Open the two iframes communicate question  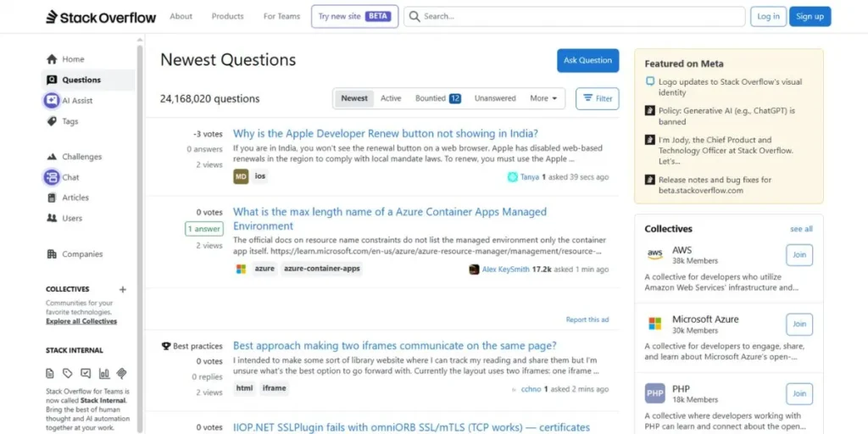[395, 346]
